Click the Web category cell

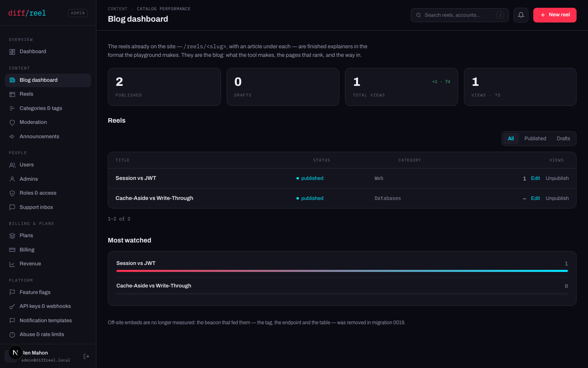(x=379, y=178)
